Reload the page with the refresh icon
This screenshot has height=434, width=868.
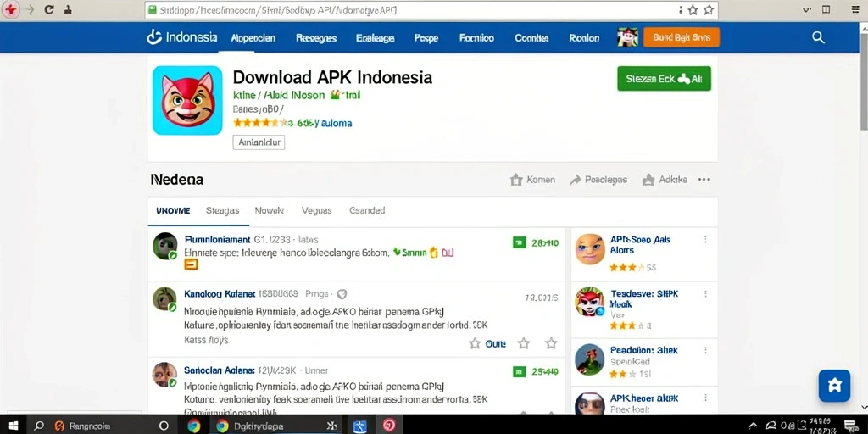(x=48, y=10)
